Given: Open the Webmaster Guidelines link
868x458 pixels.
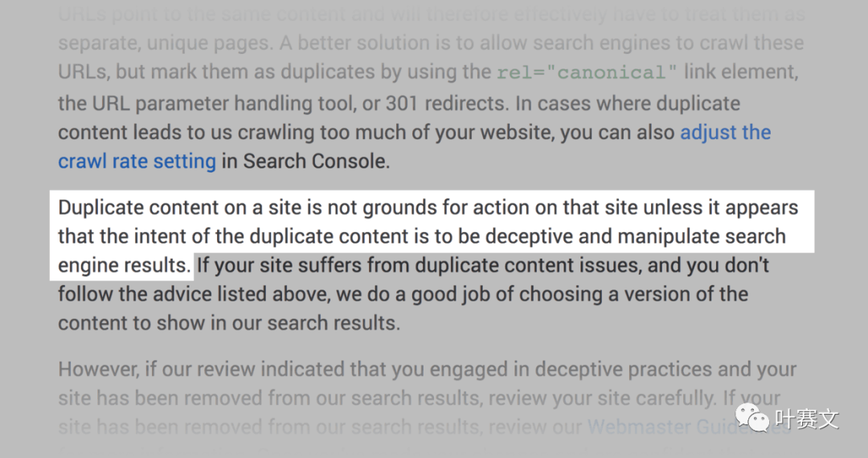Looking at the screenshot, I should [x=675, y=426].
